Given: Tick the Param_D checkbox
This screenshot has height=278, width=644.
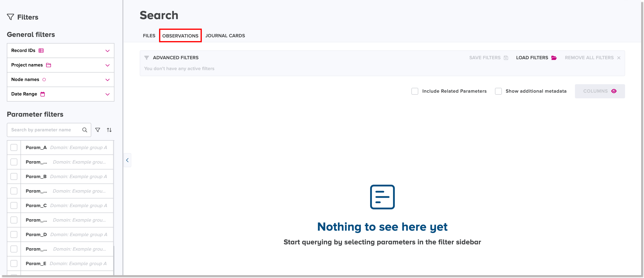Looking at the screenshot, I should click(14, 234).
